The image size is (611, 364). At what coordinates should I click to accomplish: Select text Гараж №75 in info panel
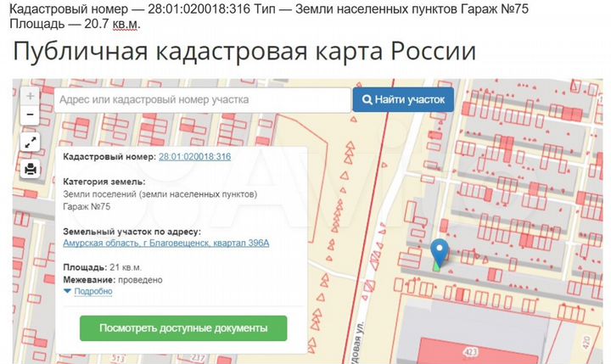pyautogui.click(x=87, y=206)
